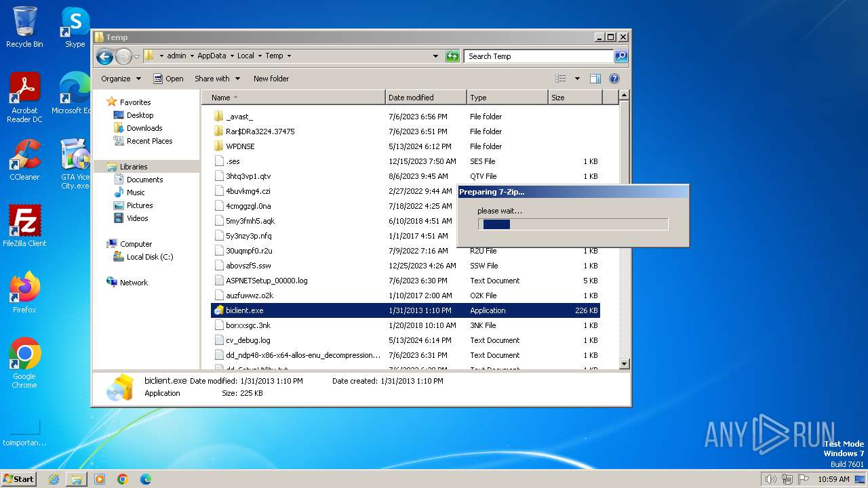Screen dimensions: 868x488
Task: Open Recycle Bin desktop icon
Action: 24,27
